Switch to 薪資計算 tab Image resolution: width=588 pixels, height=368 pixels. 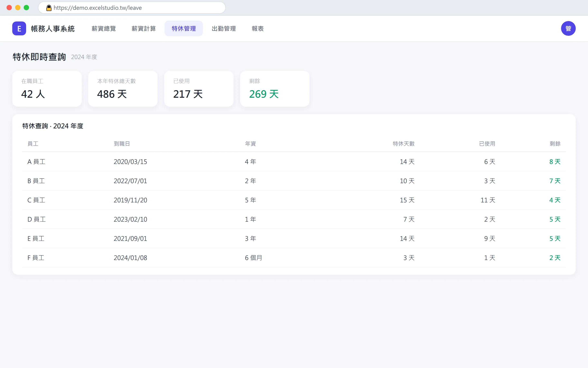tap(144, 28)
